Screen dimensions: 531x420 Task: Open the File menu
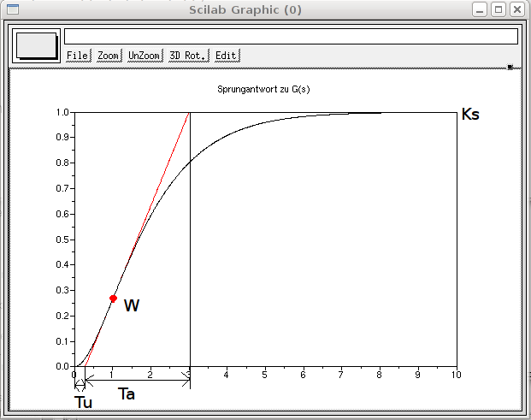point(78,56)
